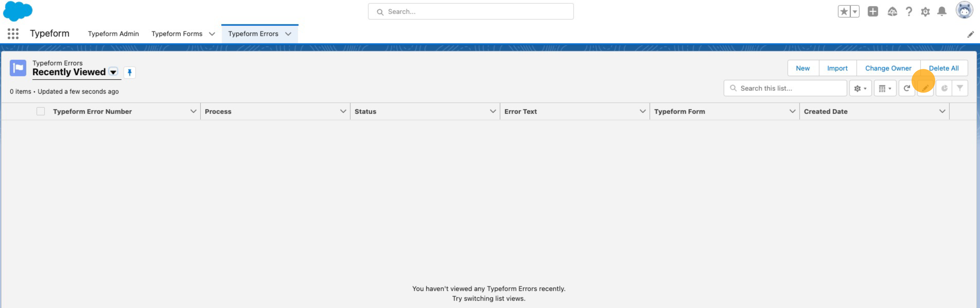Open the Typeform Forms tab
The width and height of the screenshot is (980, 308).
pos(177,34)
